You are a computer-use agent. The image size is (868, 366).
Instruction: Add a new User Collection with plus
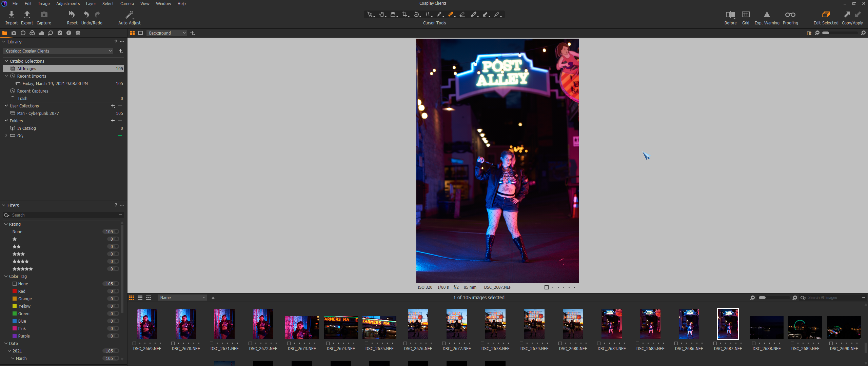pyautogui.click(x=113, y=106)
